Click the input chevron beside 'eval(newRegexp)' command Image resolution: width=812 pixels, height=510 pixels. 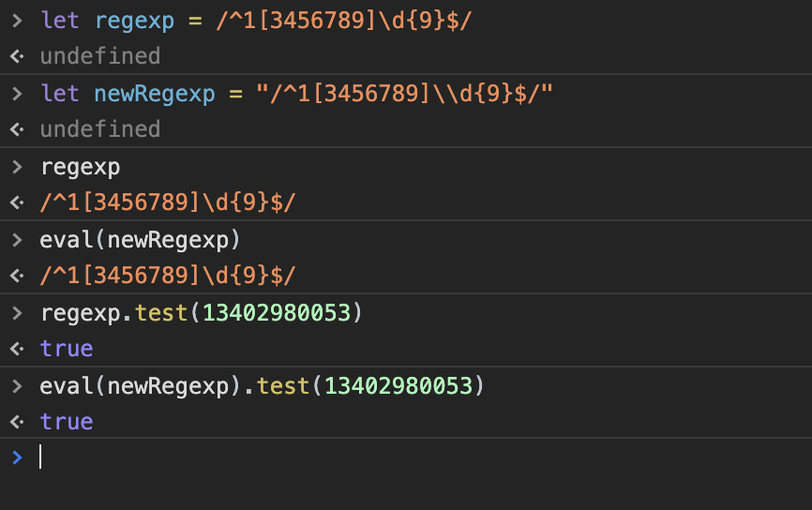(16, 239)
